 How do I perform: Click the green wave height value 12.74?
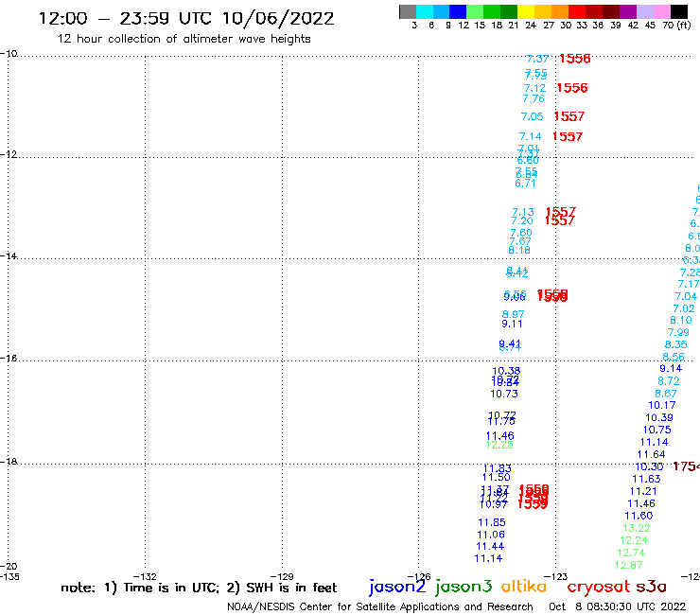pyautogui.click(x=631, y=553)
